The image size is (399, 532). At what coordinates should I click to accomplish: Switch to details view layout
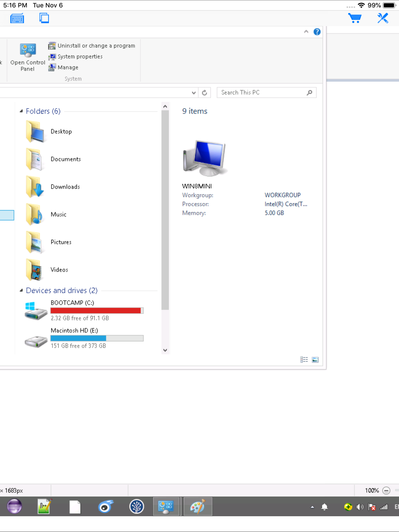click(x=304, y=359)
